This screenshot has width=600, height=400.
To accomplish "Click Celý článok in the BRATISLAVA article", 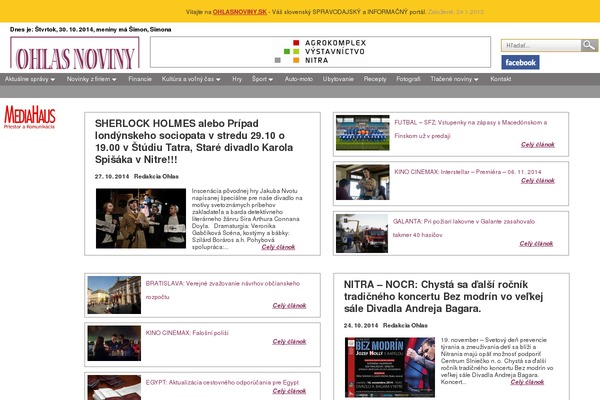I will click(289, 306).
